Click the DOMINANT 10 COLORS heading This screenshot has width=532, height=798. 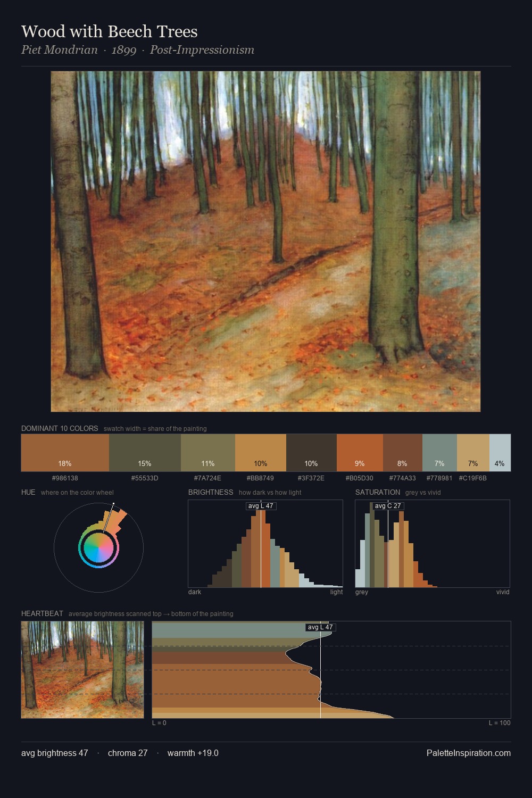[60, 428]
